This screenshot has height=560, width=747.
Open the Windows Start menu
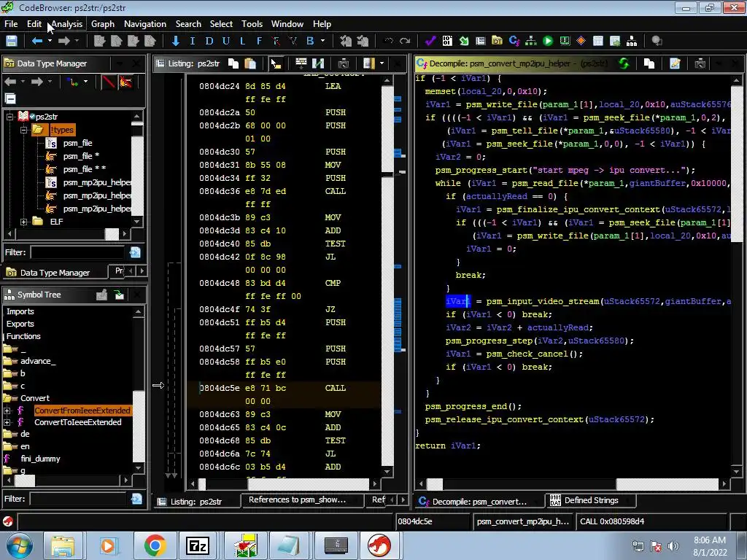[x=19, y=546]
